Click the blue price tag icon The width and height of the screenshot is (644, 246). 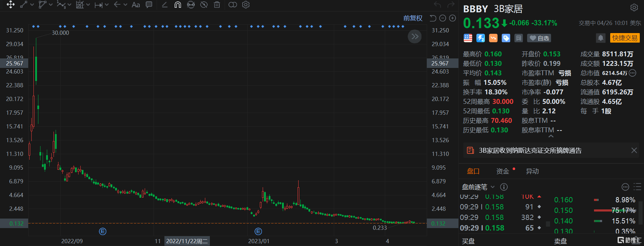(x=506, y=38)
